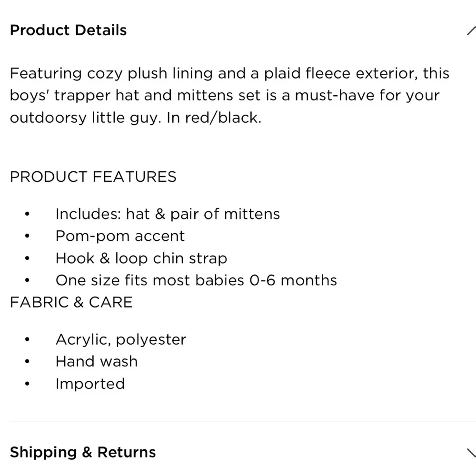This screenshot has height=476, width=476.
Task: Click the 'Pom-pom accent' feature text
Action: click(120, 236)
